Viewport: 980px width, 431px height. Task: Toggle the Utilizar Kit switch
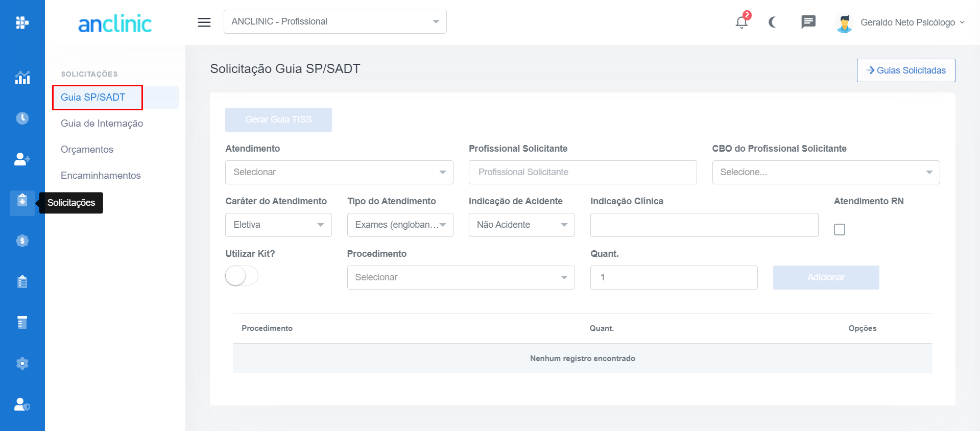(242, 276)
